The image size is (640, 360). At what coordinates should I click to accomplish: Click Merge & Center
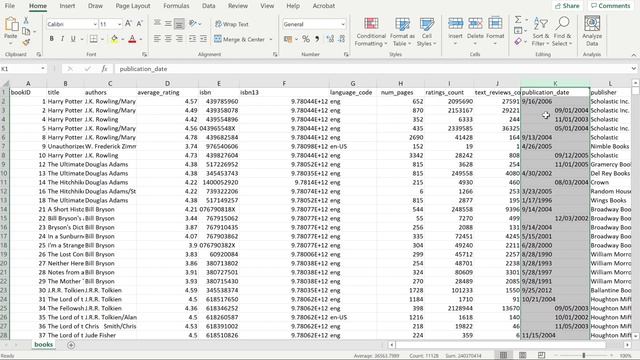point(240,39)
